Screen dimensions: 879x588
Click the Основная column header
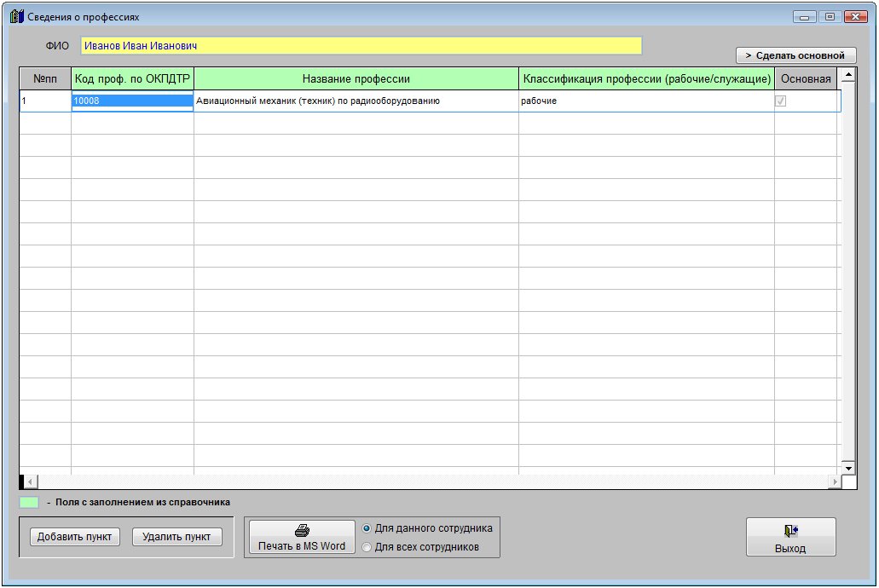coord(806,78)
